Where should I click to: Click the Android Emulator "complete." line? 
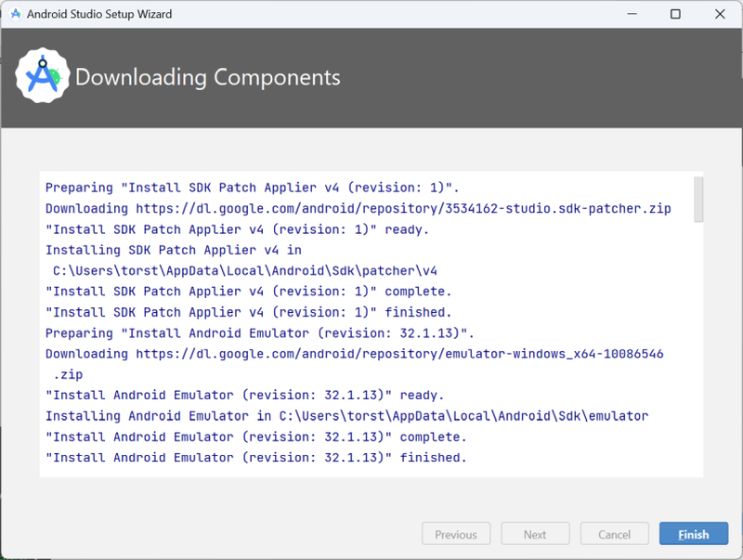point(256,436)
